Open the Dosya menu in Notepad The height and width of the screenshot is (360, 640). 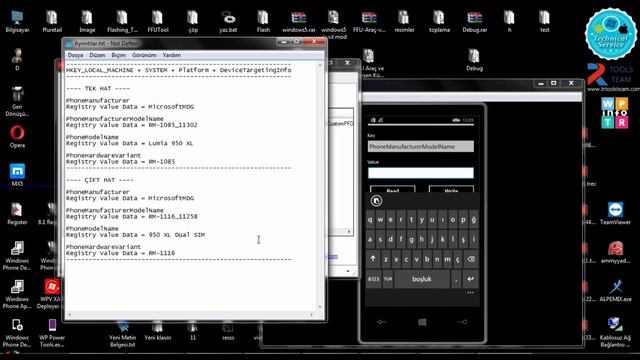(x=76, y=55)
